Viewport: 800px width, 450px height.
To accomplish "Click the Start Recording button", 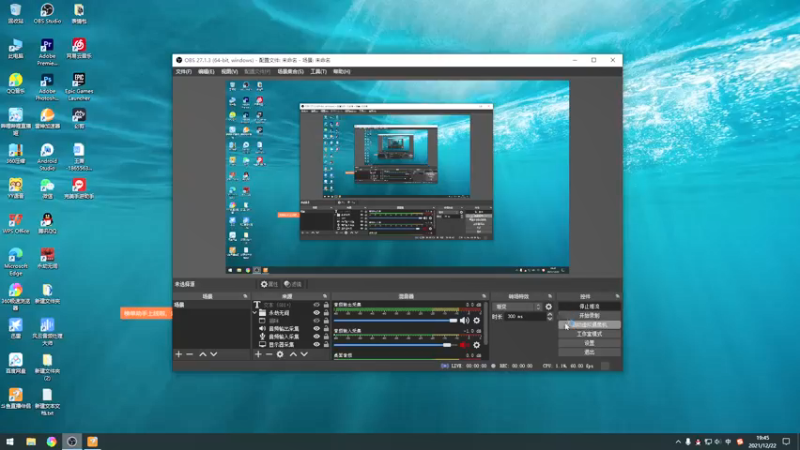I will click(x=589, y=316).
